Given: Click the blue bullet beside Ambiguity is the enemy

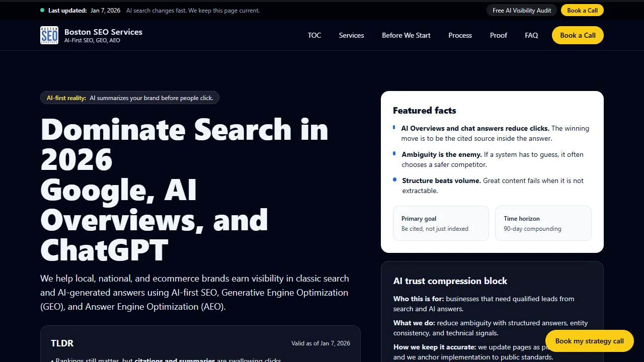Looking at the screenshot, I should click(394, 154).
